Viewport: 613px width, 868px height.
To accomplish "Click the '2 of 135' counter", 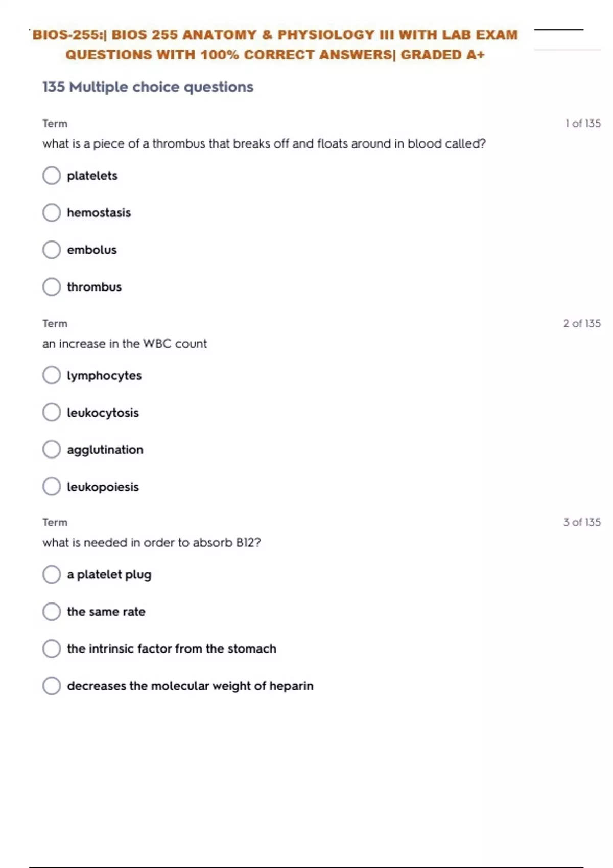I will pyautogui.click(x=582, y=323).
